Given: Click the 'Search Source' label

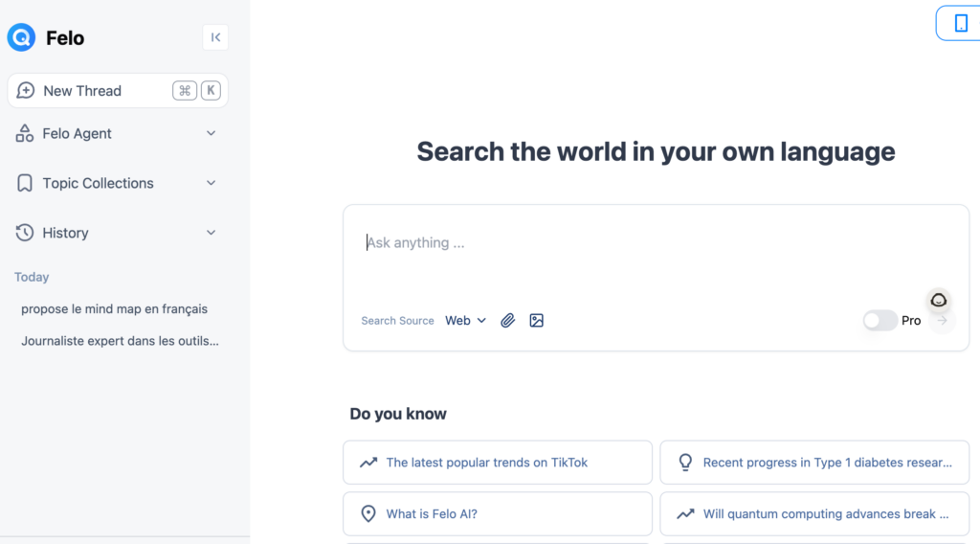Looking at the screenshot, I should [x=397, y=321].
